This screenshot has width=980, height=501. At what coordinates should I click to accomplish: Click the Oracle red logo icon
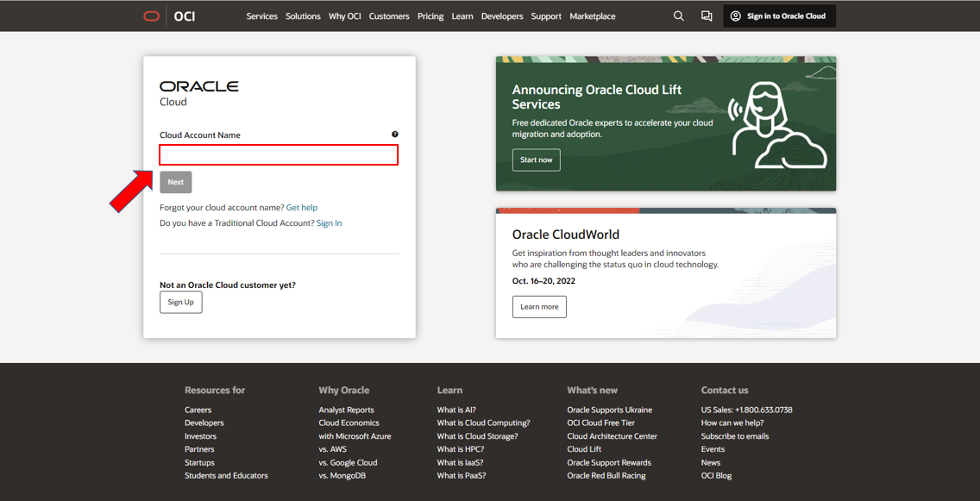[151, 15]
